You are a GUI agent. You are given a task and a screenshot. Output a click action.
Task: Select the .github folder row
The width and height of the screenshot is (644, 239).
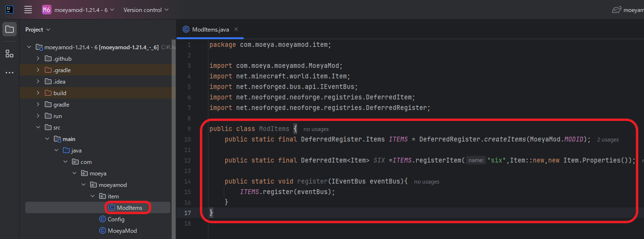(98, 59)
